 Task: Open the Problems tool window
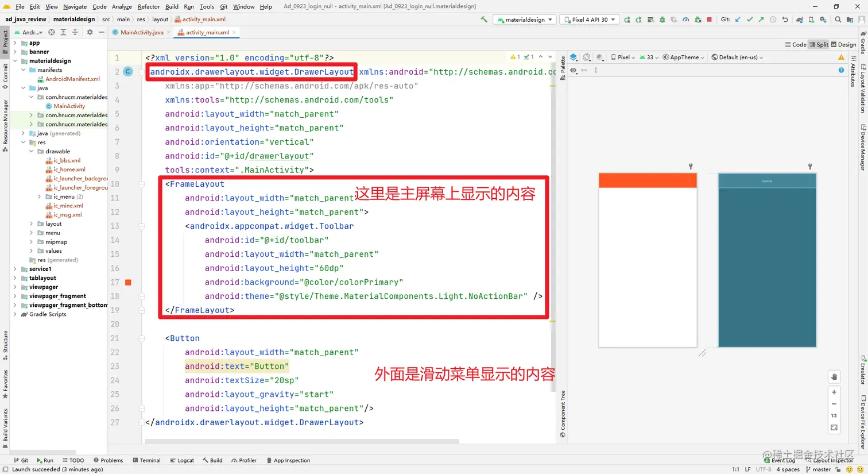(x=108, y=460)
